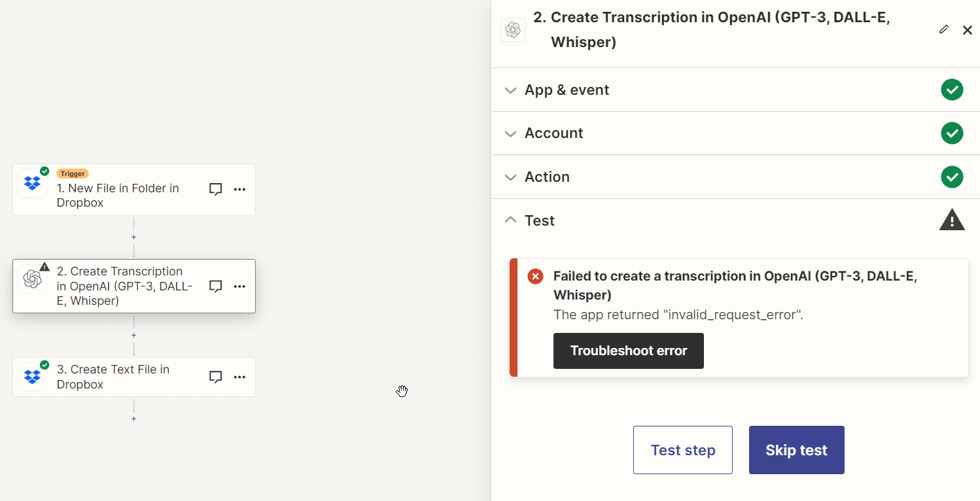Open comment on Create Text File step
Viewport: 980px width, 501px height.
tap(216, 377)
